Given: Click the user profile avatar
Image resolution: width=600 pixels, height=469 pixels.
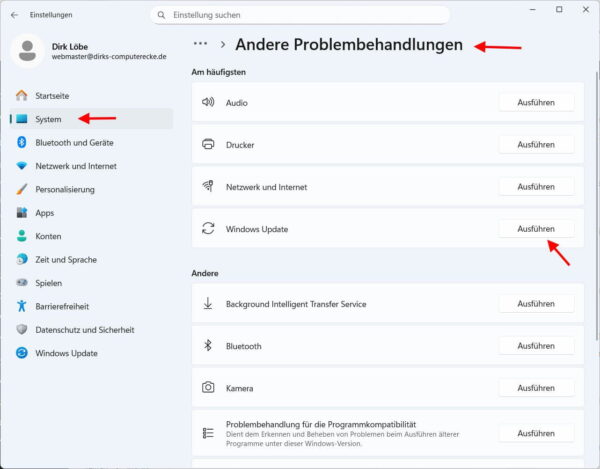Looking at the screenshot, I should pyautogui.click(x=27, y=51).
